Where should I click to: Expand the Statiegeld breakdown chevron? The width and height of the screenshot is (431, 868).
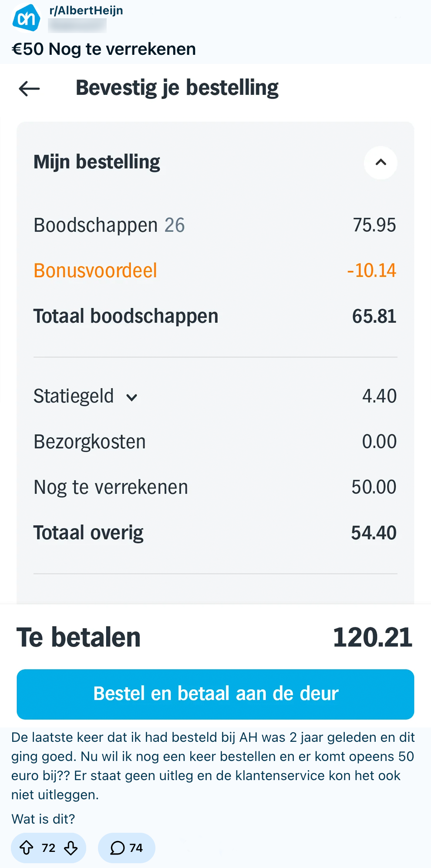click(x=131, y=397)
